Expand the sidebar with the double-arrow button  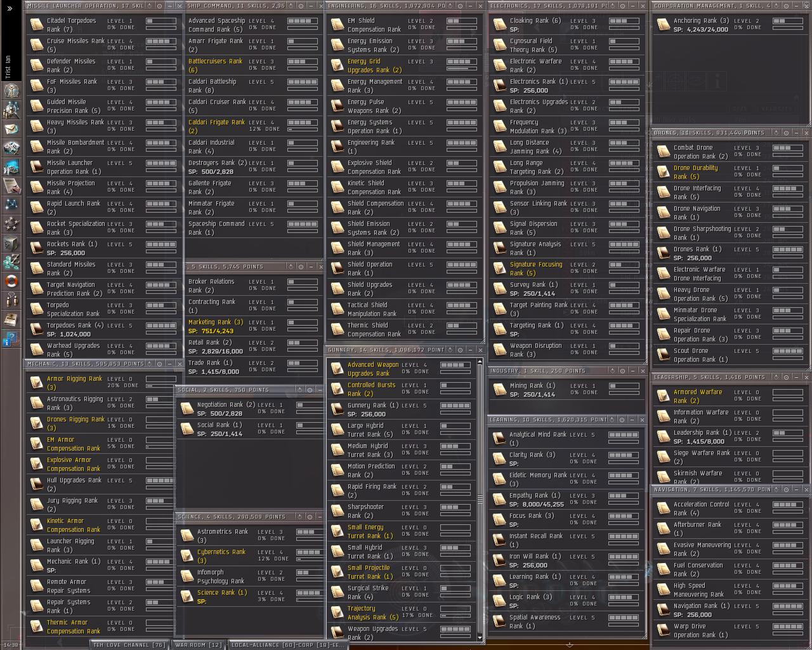pos(10,8)
